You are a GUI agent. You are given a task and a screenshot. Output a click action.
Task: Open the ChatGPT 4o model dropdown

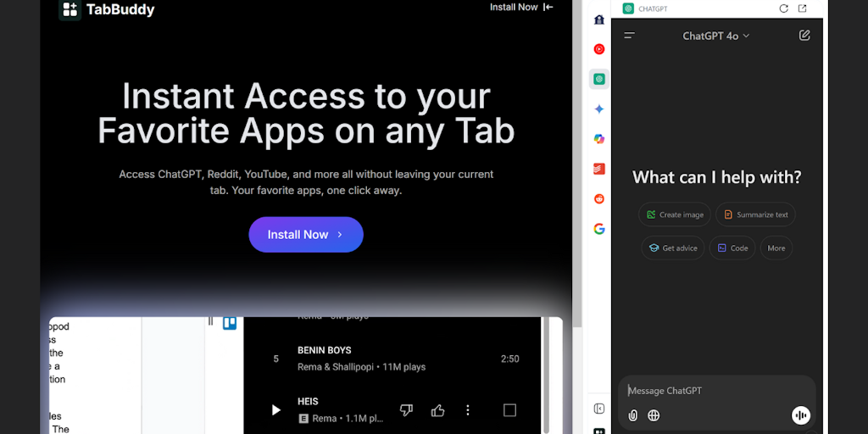click(715, 36)
